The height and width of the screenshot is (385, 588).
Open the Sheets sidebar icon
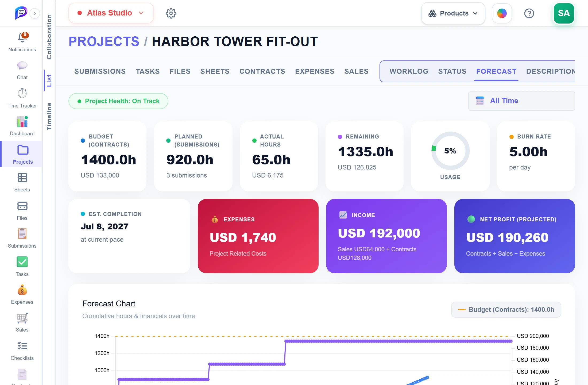22,178
